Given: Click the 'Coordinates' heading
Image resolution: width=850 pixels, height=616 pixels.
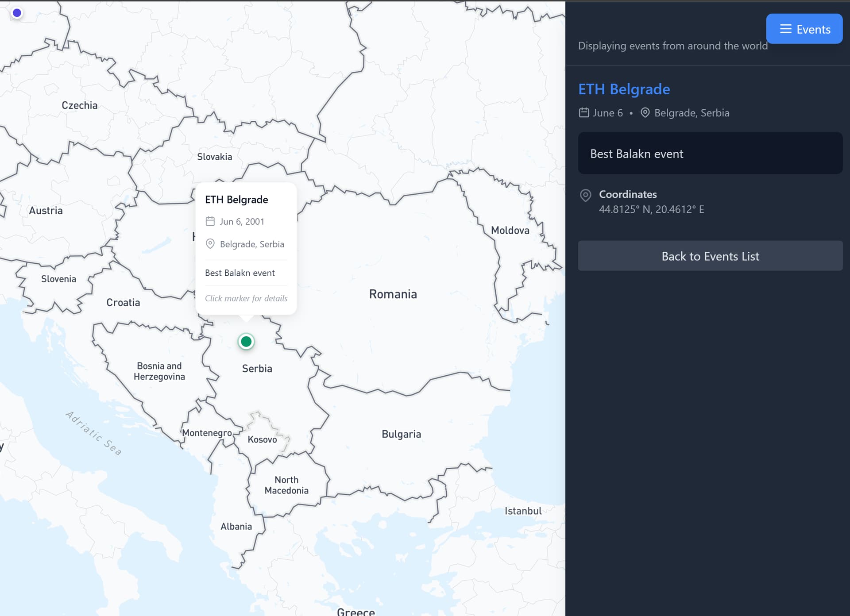Looking at the screenshot, I should (628, 194).
